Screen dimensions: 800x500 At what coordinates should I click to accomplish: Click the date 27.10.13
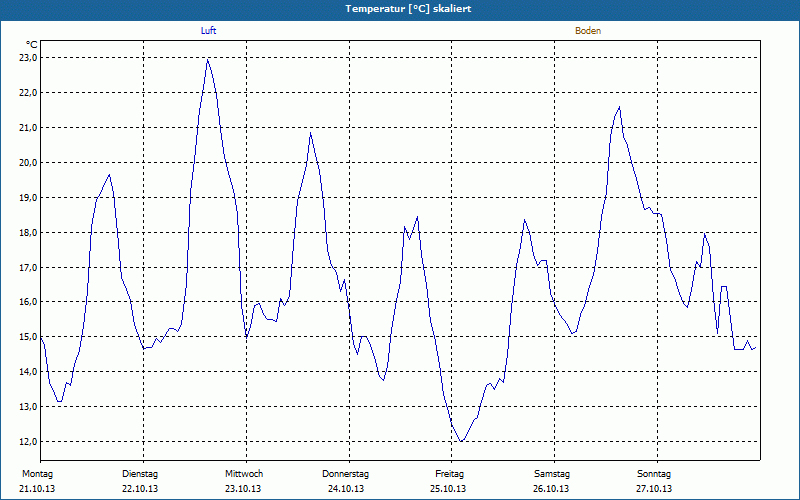click(x=654, y=489)
